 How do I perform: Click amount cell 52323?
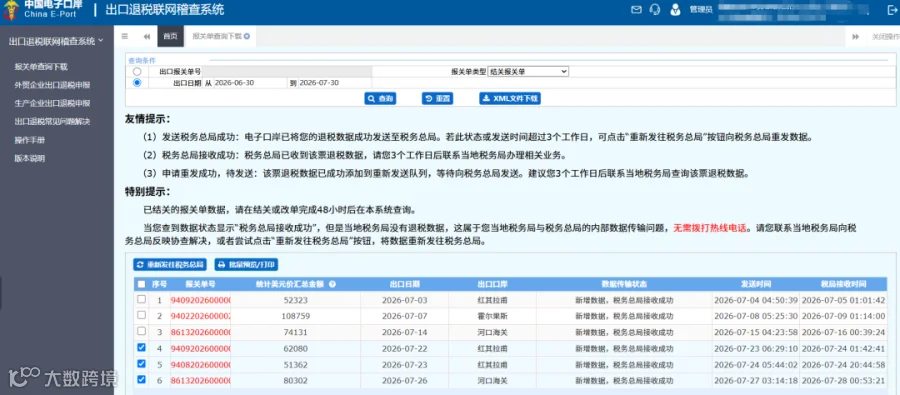coord(296,300)
